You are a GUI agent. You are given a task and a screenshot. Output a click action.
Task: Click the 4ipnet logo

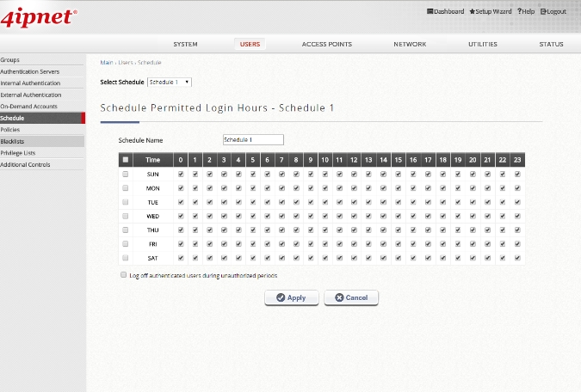(40, 15)
